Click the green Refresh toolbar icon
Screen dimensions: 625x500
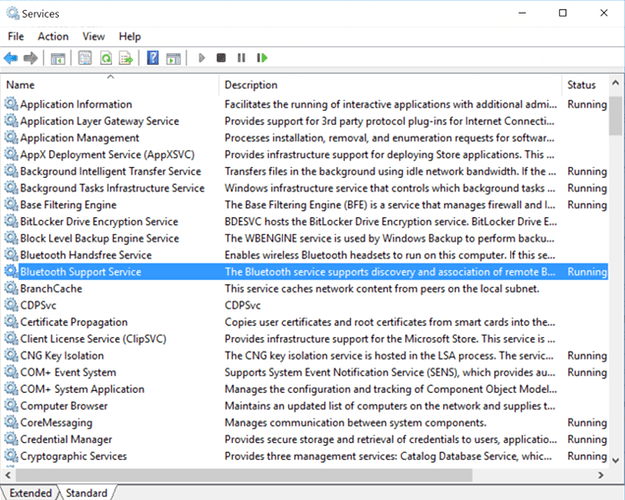click(106, 58)
